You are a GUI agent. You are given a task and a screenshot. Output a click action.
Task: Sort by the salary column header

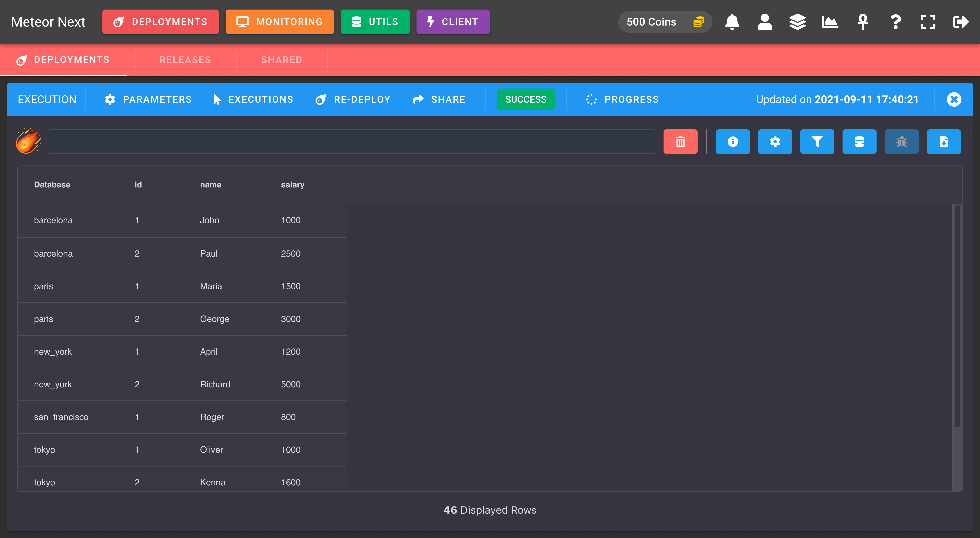pos(293,185)
